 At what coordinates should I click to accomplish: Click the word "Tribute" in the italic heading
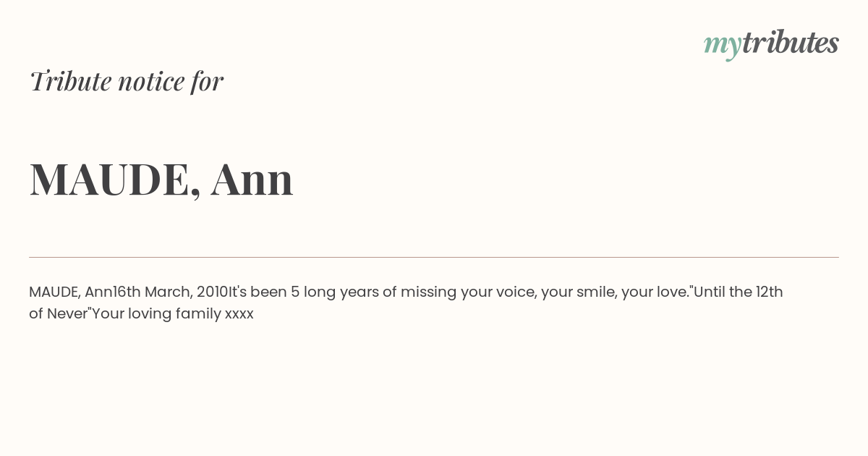pyautogui.click(x=71, y=81)
